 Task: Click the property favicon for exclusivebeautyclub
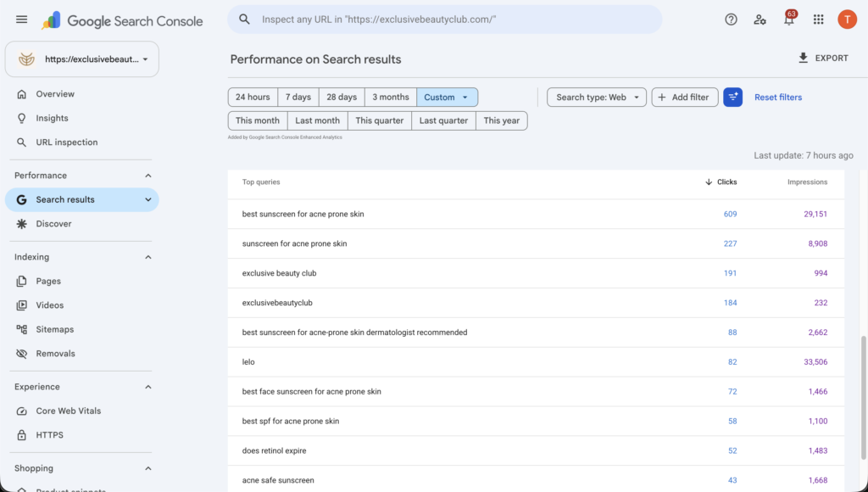pos(26,59)
